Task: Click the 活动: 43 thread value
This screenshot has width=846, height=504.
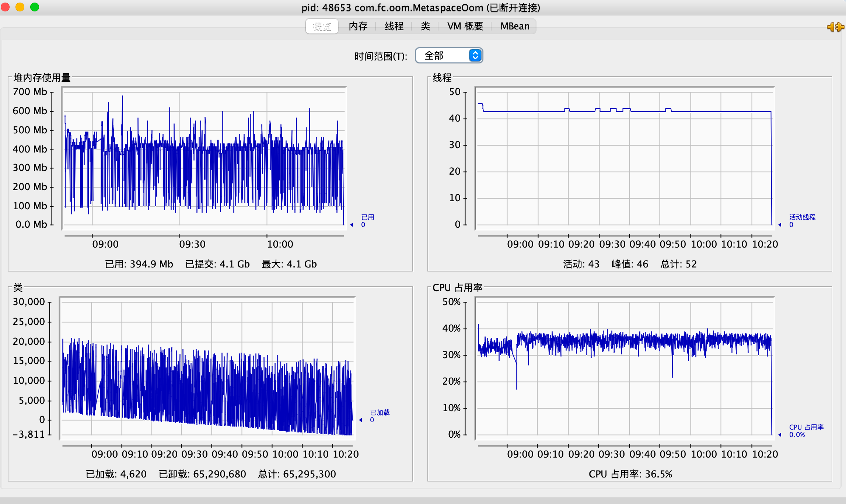Action: click(581, 264)
